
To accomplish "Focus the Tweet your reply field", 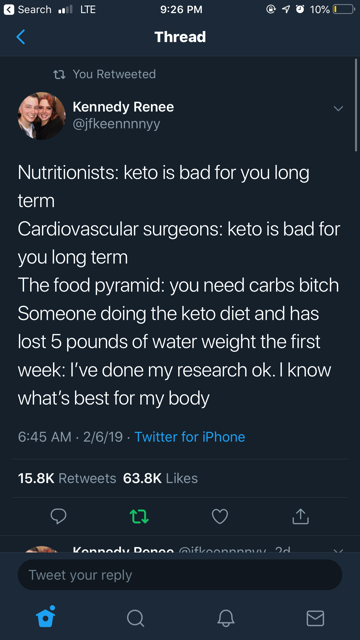I will 180,575.
